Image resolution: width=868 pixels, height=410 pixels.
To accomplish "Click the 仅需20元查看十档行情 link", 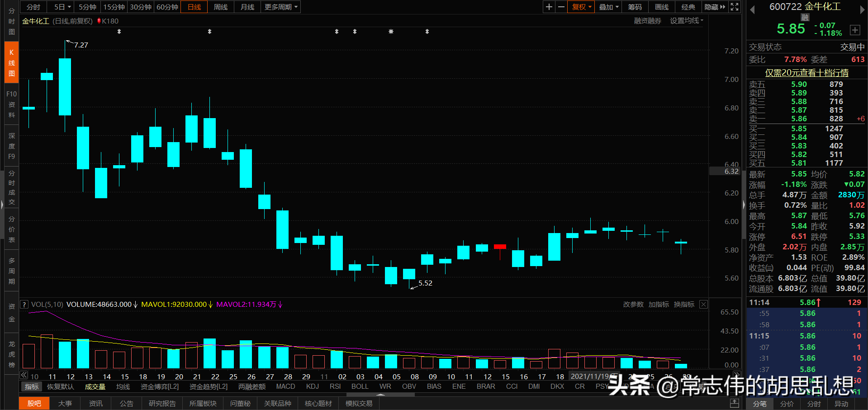I will [x=806, y=72].
